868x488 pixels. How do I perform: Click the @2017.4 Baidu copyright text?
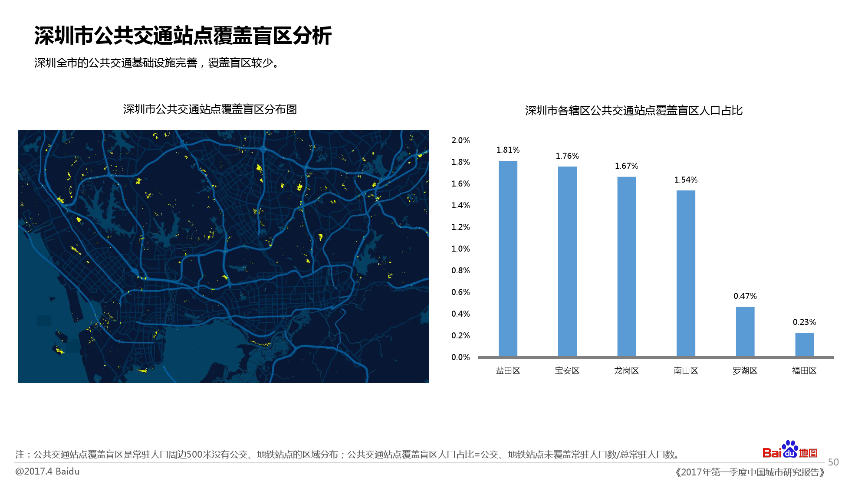(x=47, y=471)
